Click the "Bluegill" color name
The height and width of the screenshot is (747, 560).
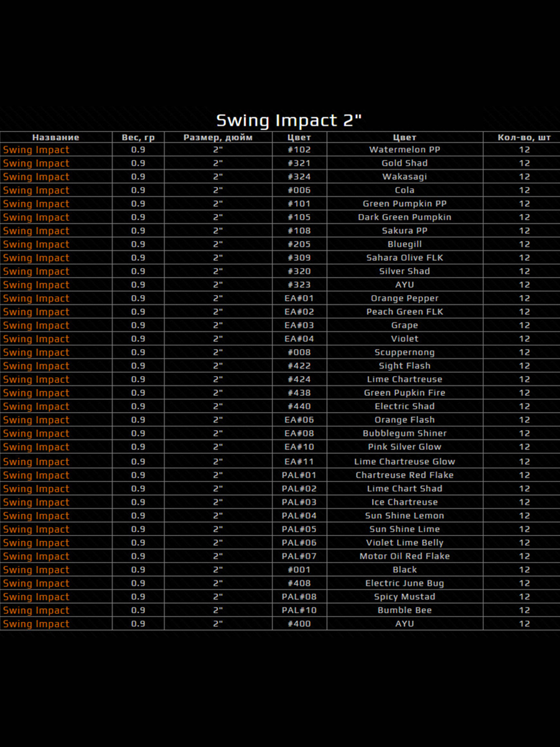[404, 244]
